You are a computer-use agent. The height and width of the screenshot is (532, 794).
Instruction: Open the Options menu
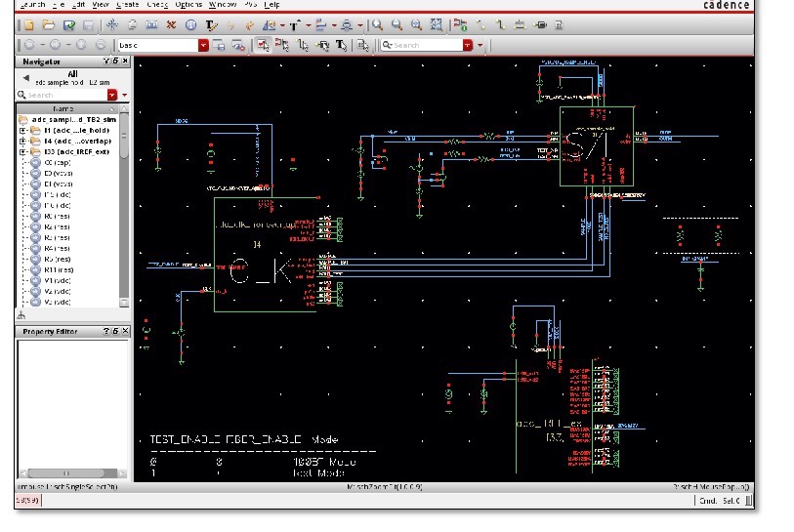(188, 4)
